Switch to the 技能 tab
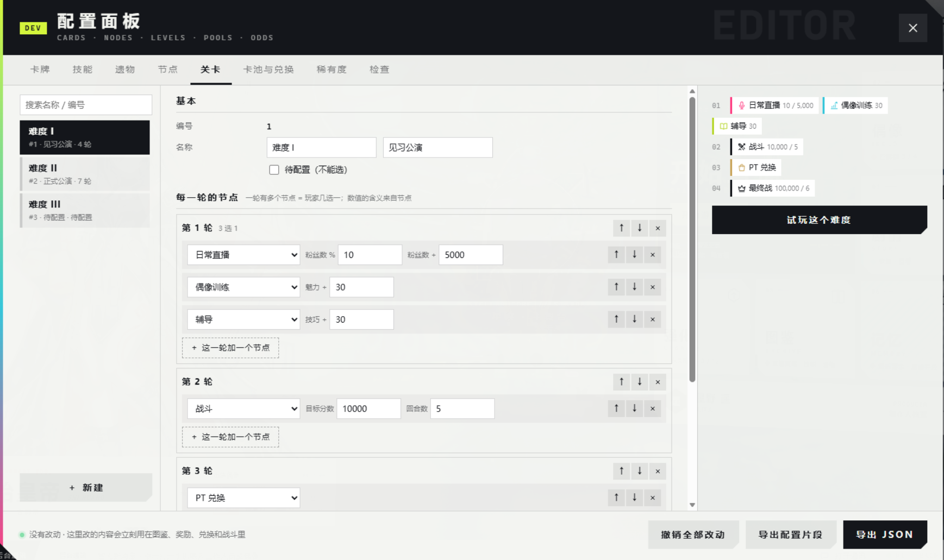This screenshot has height=560, width=944. 83,70
